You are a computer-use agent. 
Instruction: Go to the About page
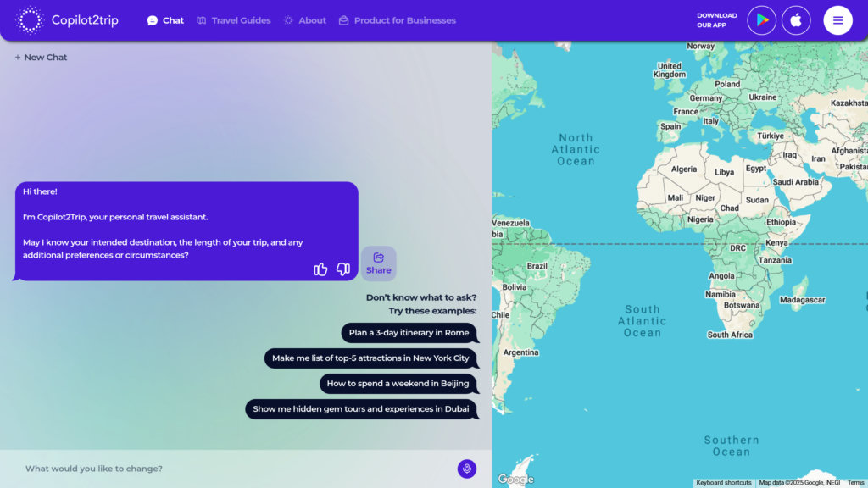tap(305, 20)
